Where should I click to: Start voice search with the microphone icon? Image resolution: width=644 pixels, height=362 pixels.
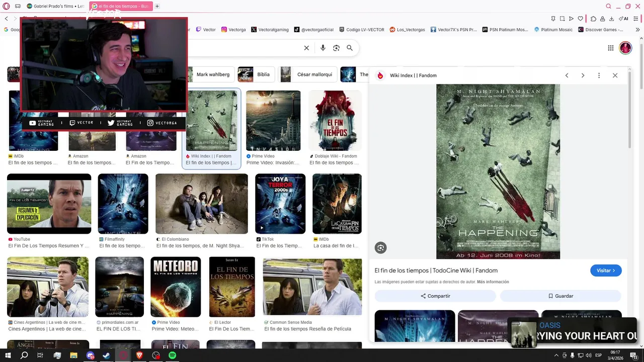click(x=323, y=48)
